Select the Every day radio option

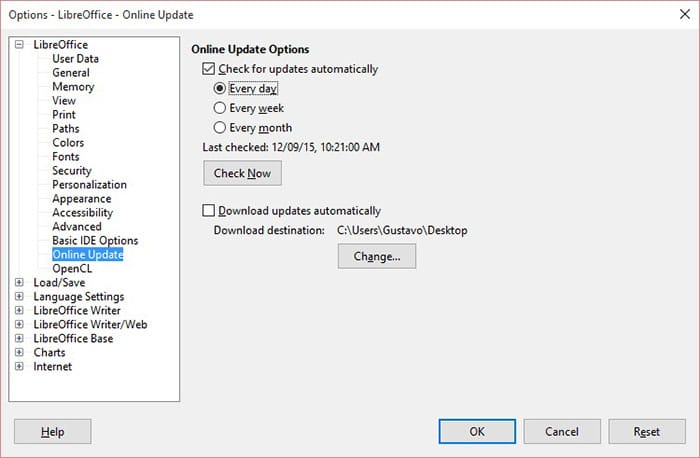[x=221, y=88]
